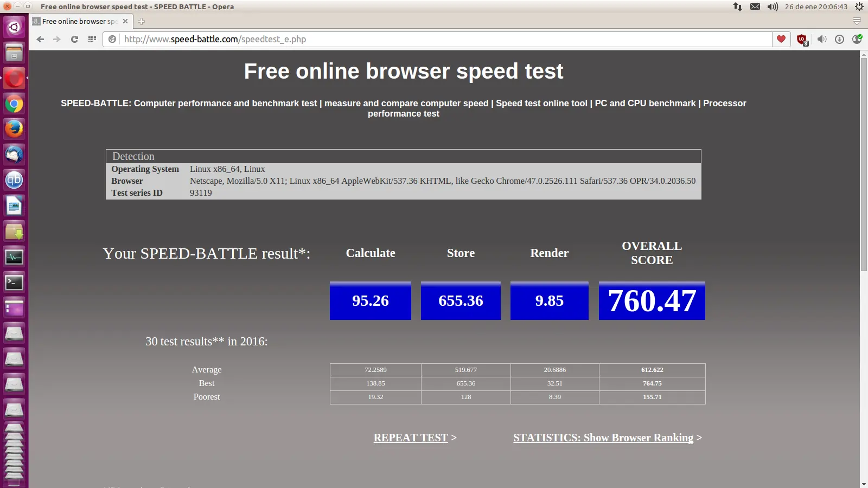View site information badge in address bar
This screenshot has height=488, width=868.
112,39
